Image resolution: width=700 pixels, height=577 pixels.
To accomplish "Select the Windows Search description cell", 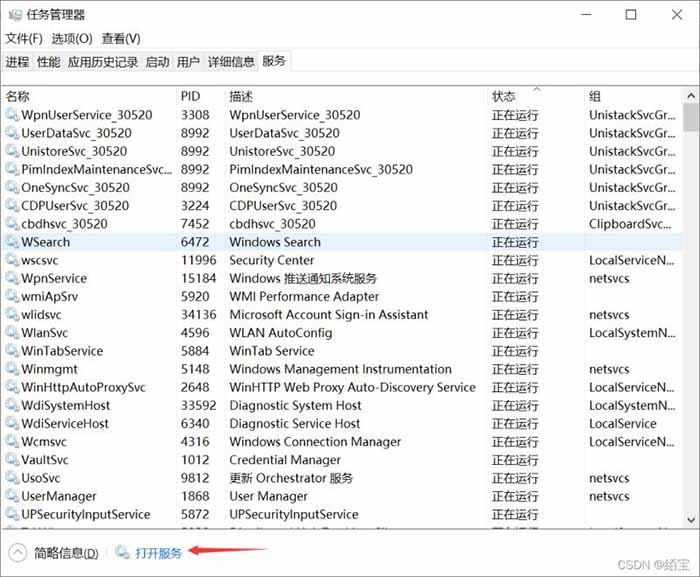I will 275,242.
